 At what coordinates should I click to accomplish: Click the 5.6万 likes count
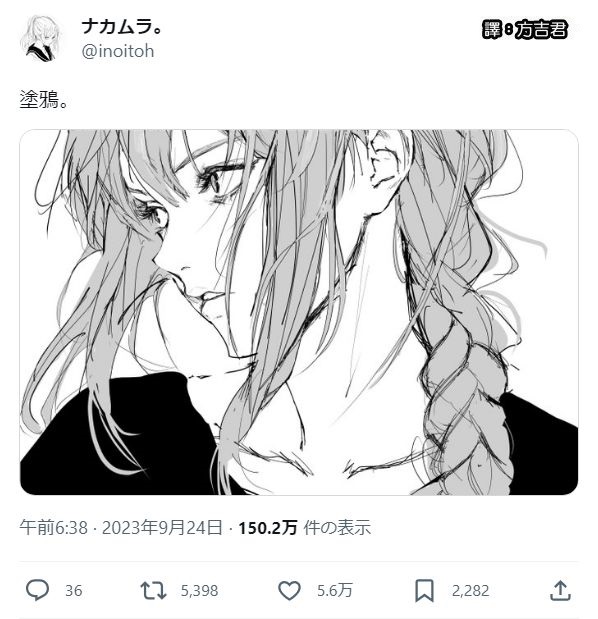tap(334, 591)
